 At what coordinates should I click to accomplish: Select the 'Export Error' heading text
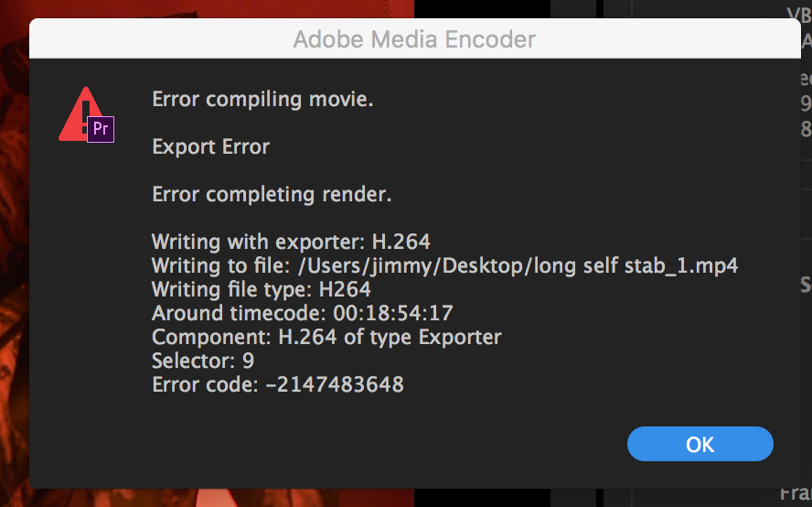pyautogui.click(x=210, y=146)
